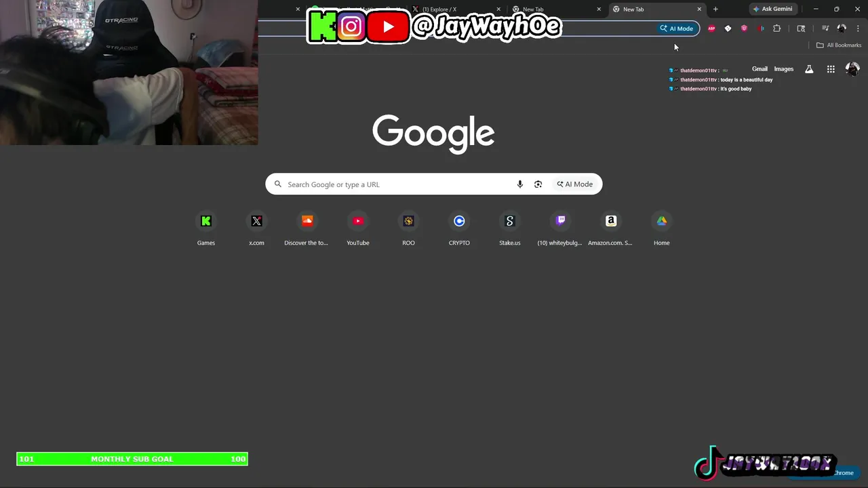Open the Stake.us shortcut tile
The width and height of the screenshot is (868, 488).
tap(510, 229)
